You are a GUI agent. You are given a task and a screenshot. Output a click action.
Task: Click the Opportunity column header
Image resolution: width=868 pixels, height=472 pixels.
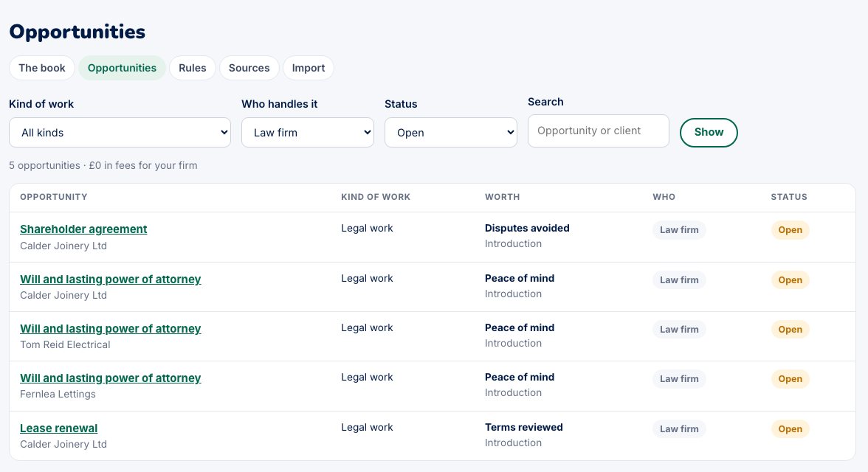click(54, 197)
